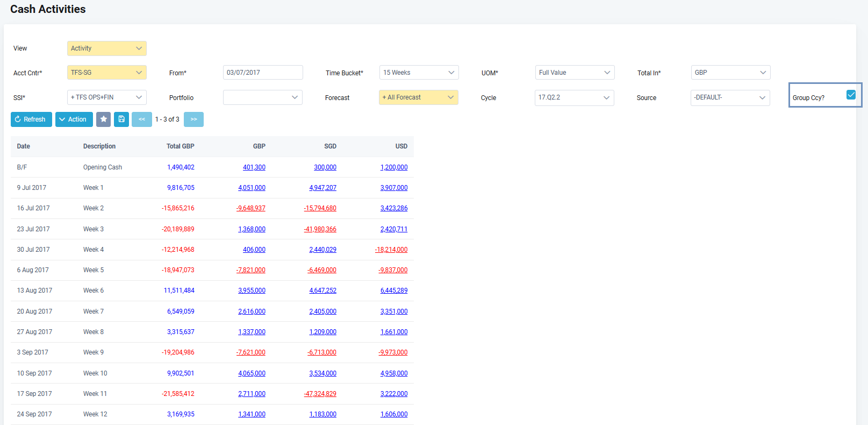Expand the Forecast dropdown

click(418, 97)
